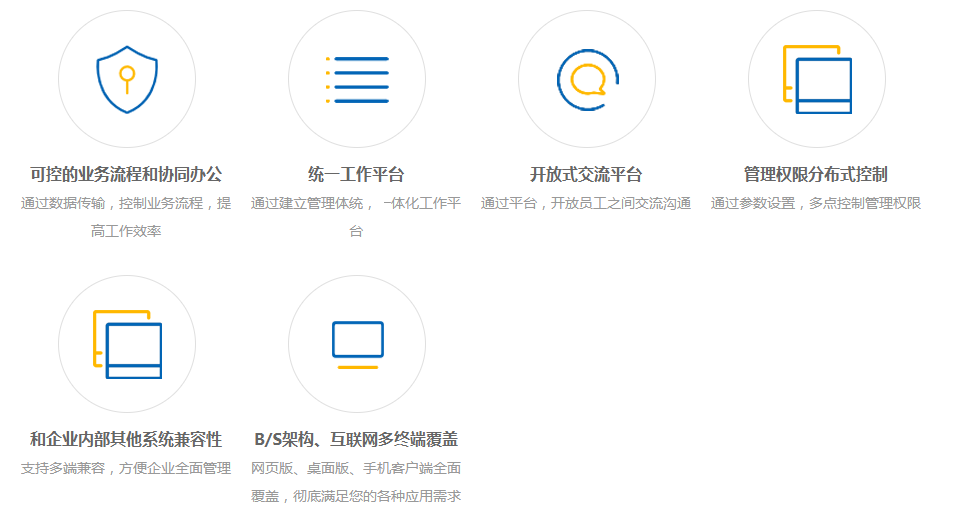
Task: Click the yellow line beneath the monitor icon
Action: tap(357, 367)
